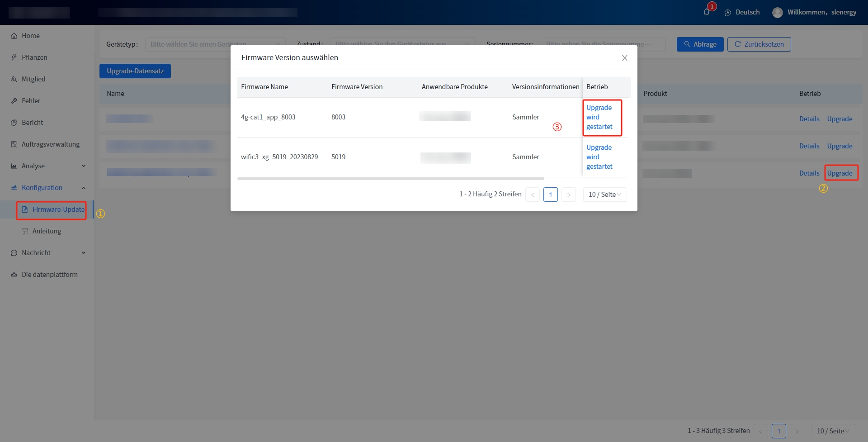Click the notification bell icon

[707, 12]
